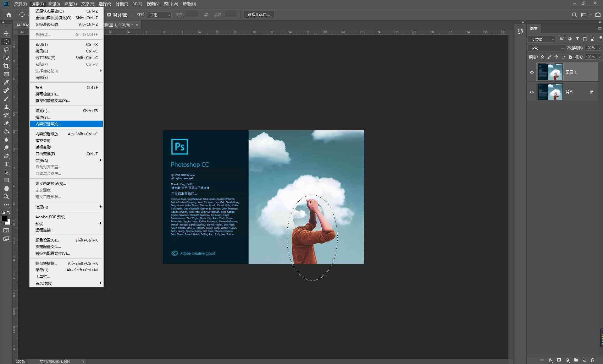Select the Brush tool

click(x=6, y=99)
